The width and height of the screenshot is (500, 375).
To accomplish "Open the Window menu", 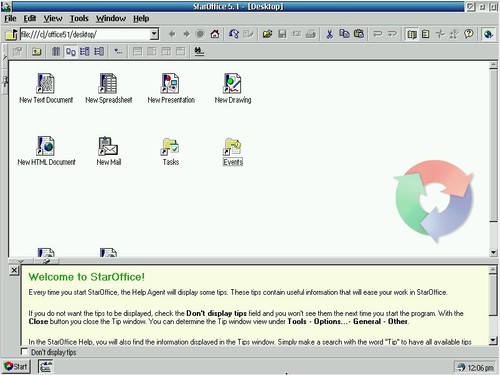I will [x=111, y=18].
